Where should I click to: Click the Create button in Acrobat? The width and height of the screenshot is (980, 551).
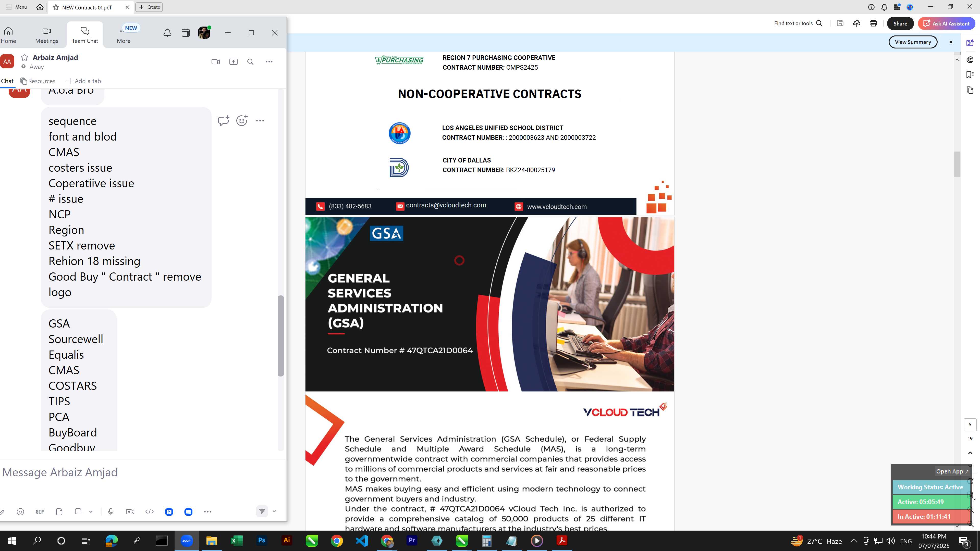click(x=149, y=7)
